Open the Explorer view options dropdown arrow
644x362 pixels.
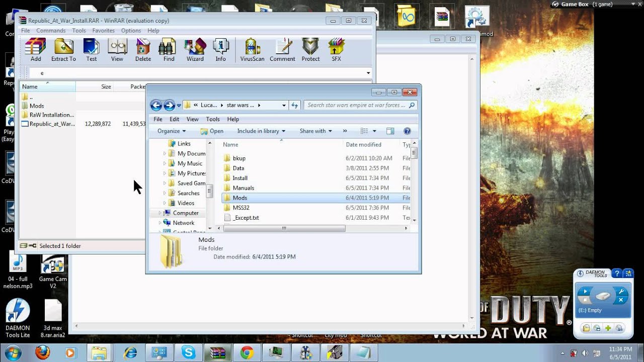(x=374, y=131)
